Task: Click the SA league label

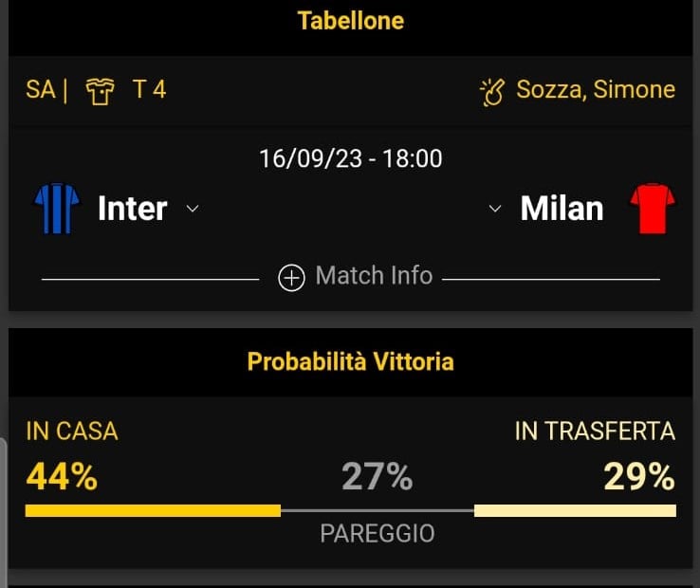Action: [x=41, y=90]
